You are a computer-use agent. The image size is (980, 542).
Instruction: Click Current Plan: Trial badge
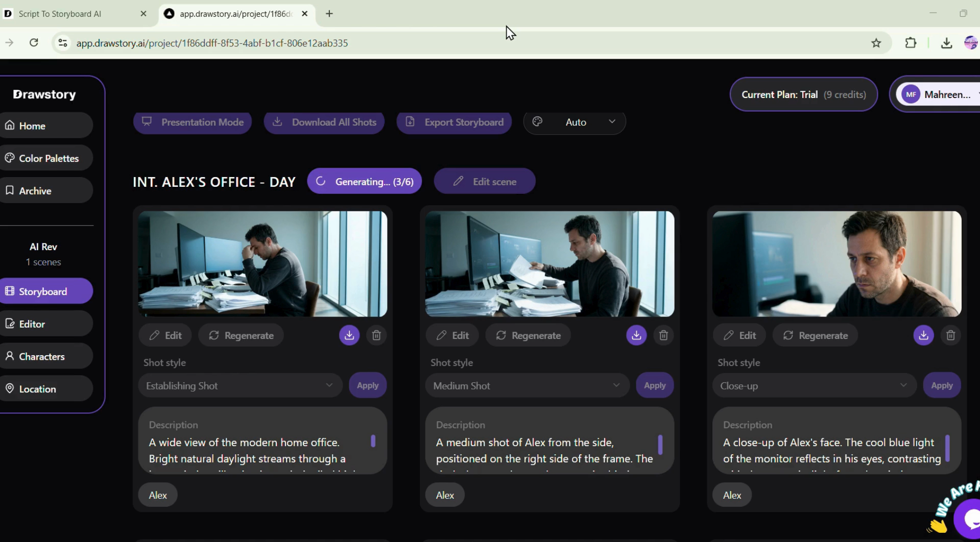804,94
